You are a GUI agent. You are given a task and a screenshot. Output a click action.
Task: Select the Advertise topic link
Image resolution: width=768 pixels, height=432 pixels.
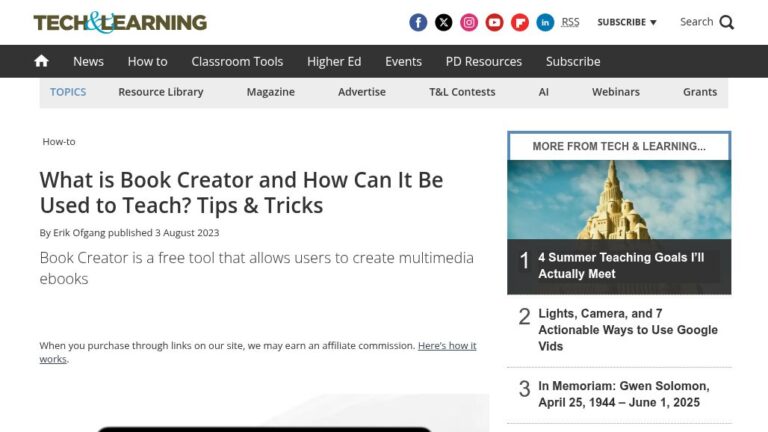pyautogui.click(x=362, y=92)
